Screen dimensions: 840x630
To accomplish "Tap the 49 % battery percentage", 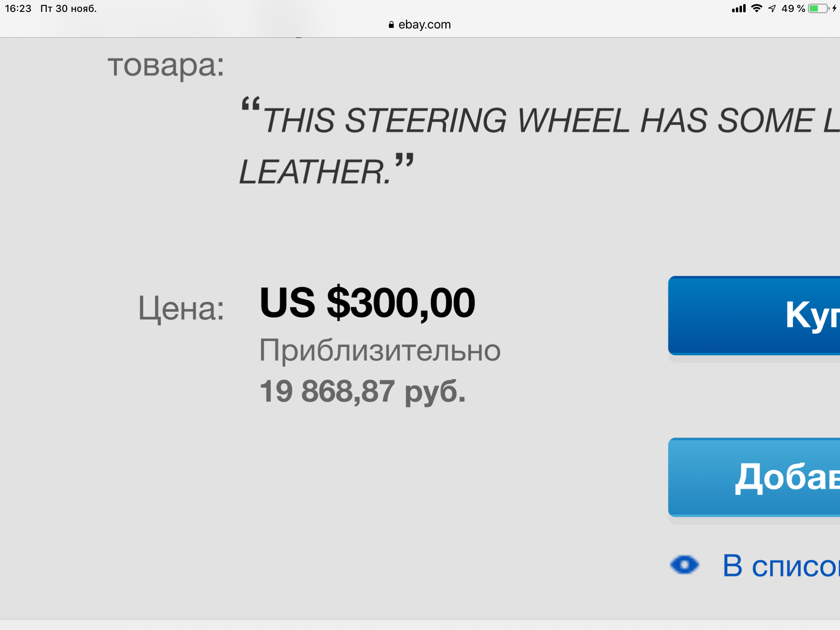I will 793,8.
